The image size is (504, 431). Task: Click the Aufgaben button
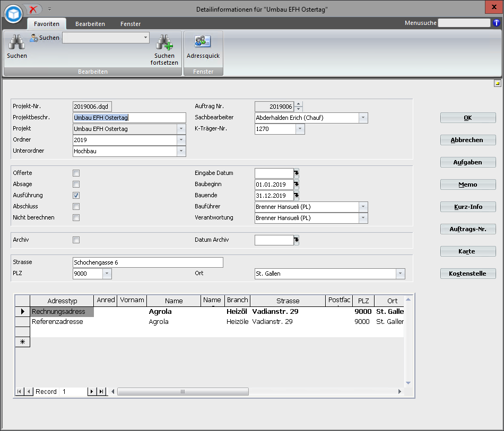point(467,162)
